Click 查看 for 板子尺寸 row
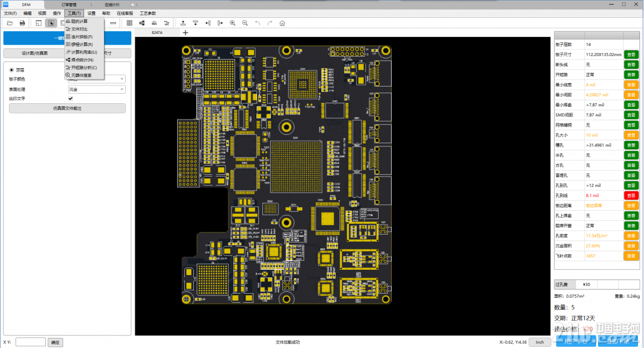The height and width of the screenshot is (348, 644). click(631, 54)
